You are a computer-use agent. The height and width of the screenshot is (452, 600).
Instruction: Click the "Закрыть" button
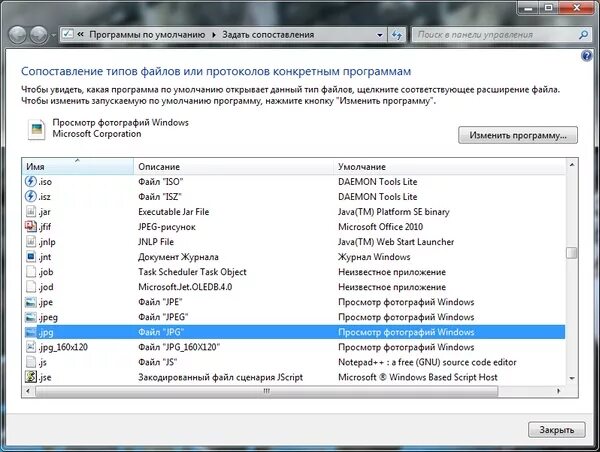556,430
